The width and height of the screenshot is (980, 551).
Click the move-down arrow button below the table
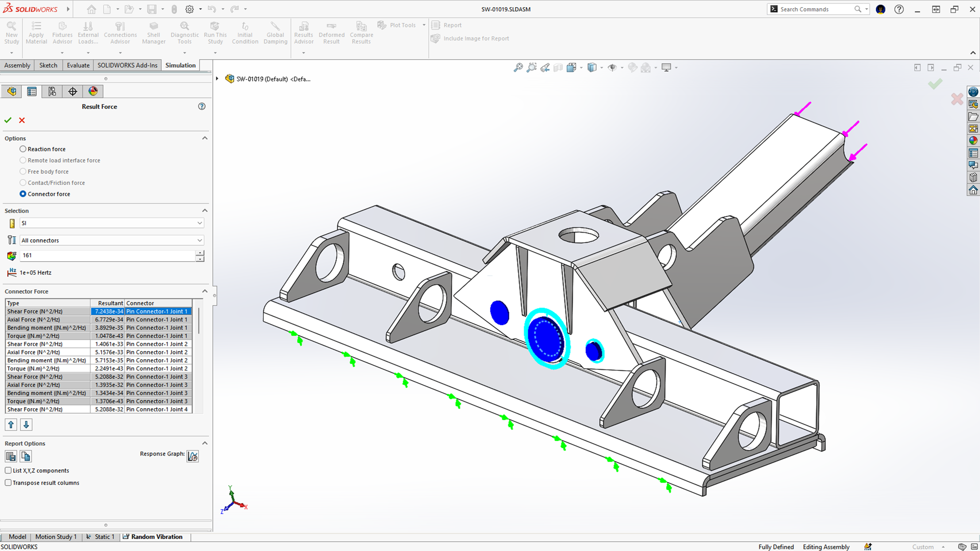[x=26, y=424]
